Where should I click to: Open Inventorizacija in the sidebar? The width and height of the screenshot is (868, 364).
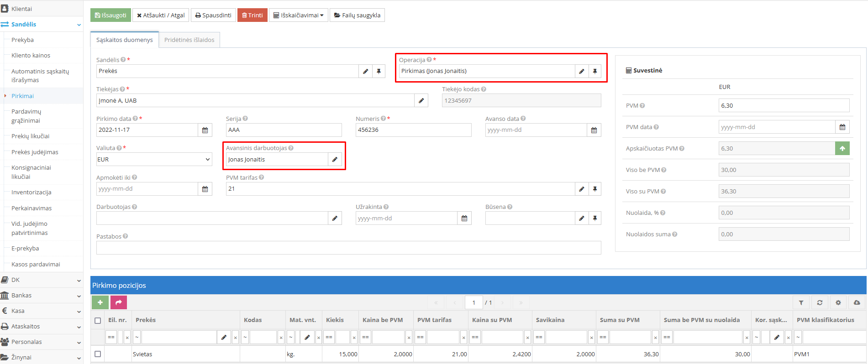pyautogui.click(x=31, y=192)
